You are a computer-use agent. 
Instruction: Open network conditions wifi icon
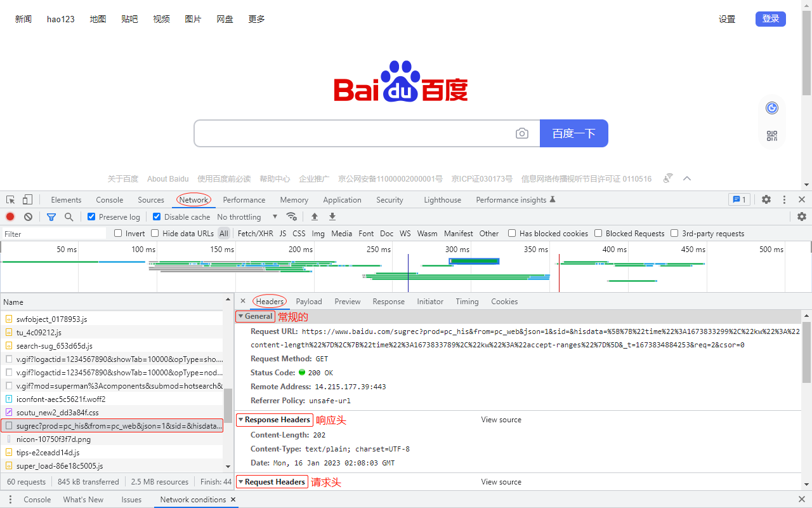(x=292, y=217)
